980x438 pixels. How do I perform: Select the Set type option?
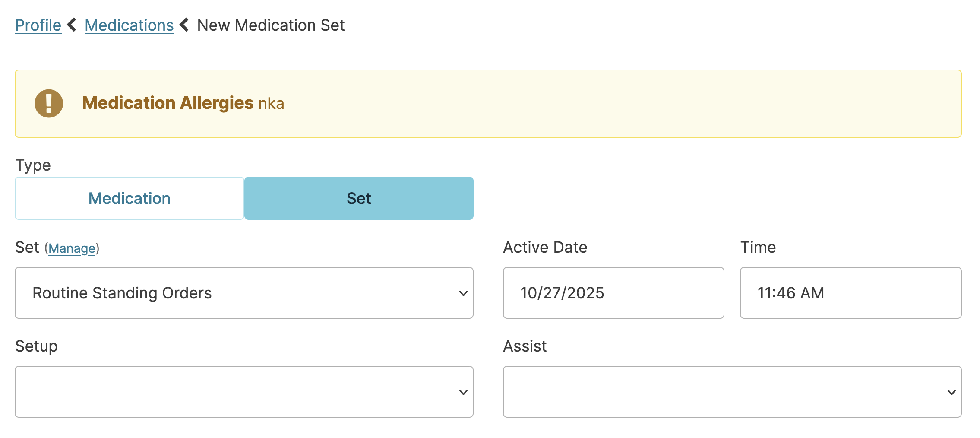coord(359,198)
